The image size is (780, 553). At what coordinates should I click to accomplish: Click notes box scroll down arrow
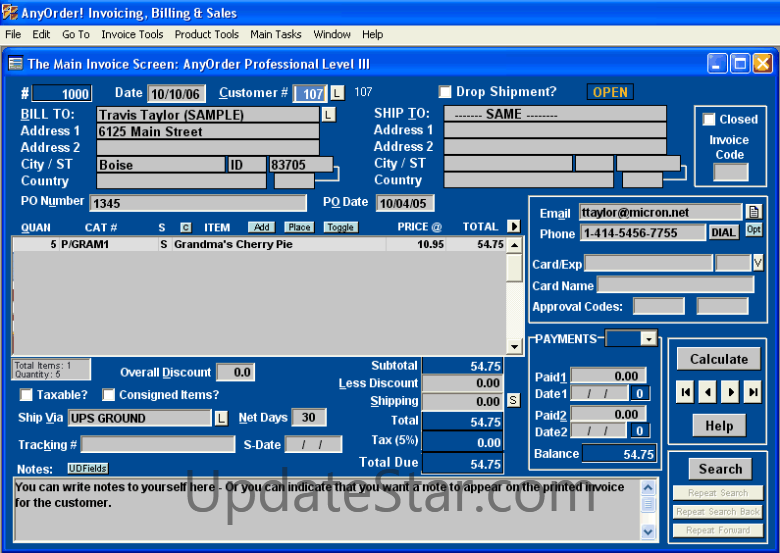(x=648, y=531)
